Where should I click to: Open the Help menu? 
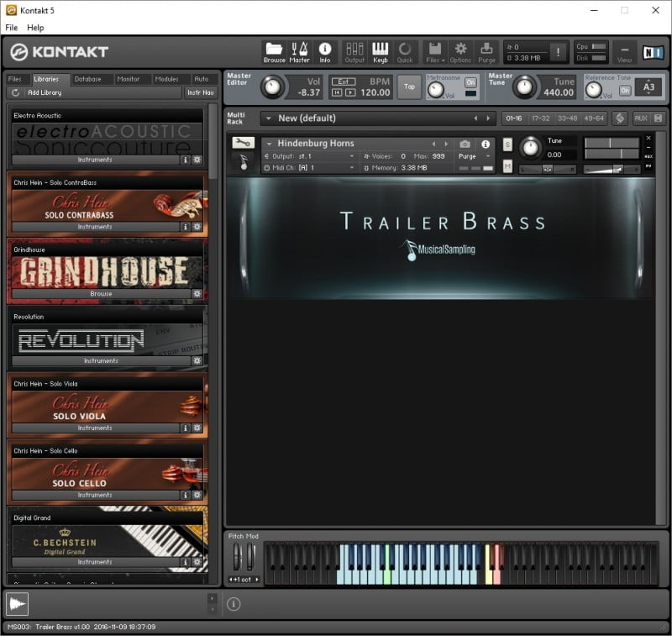pos(35,28)
